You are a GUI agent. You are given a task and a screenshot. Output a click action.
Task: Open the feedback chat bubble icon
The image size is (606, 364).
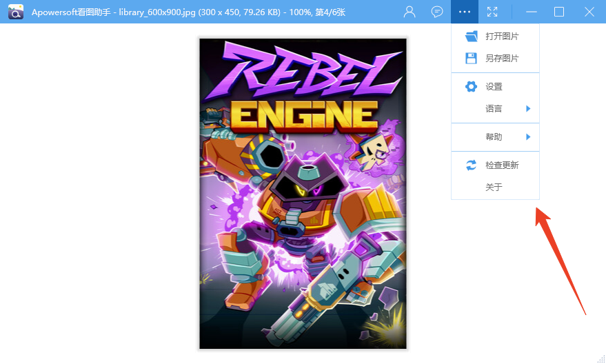[x=437, y=12]
